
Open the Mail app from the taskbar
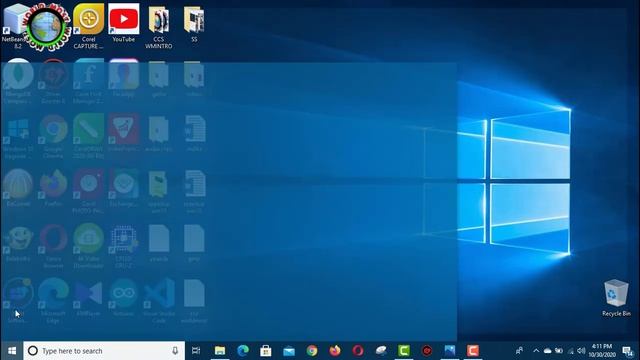click(289, 351)
